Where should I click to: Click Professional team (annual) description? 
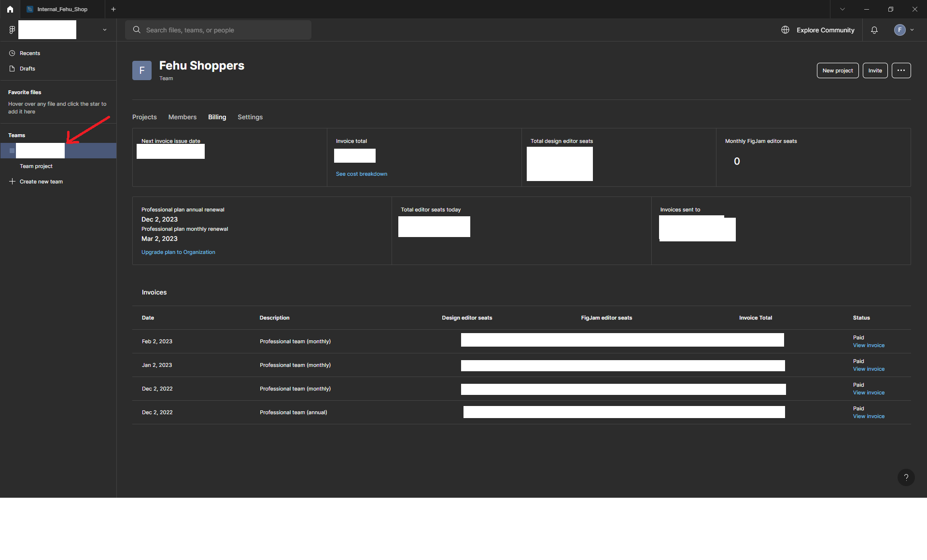294,412
